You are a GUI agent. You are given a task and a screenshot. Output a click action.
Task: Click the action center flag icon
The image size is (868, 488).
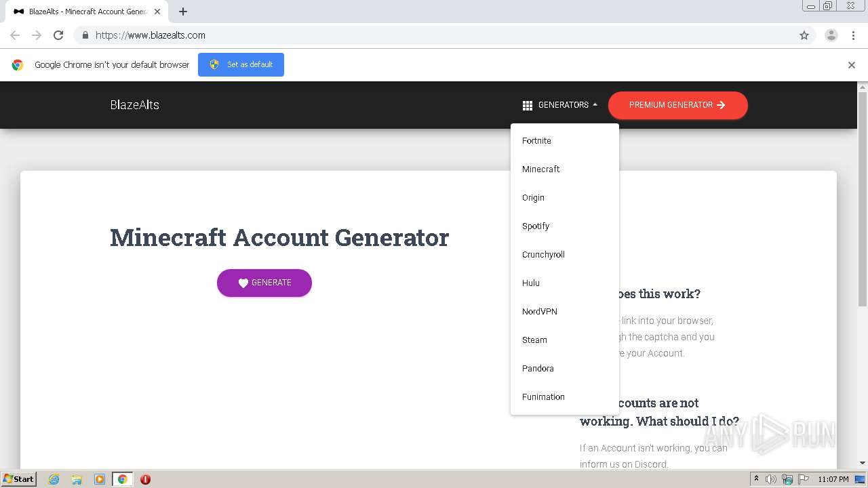click(804, 479)
